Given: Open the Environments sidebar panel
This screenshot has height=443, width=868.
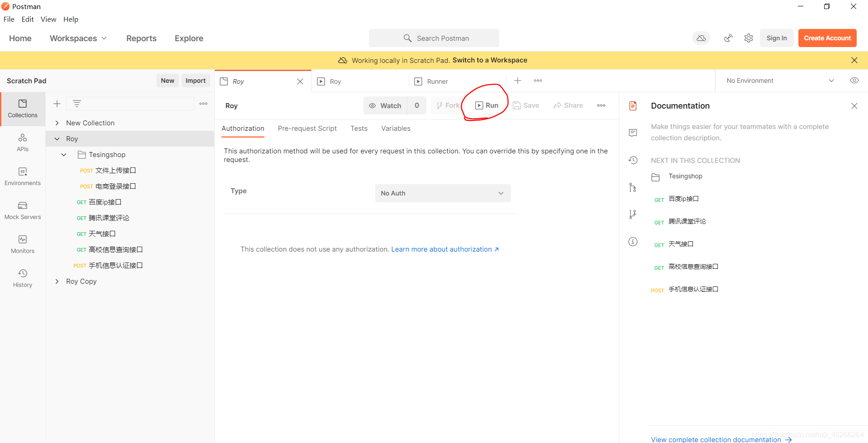Looking at the screenshot, I should click(23, 176).
